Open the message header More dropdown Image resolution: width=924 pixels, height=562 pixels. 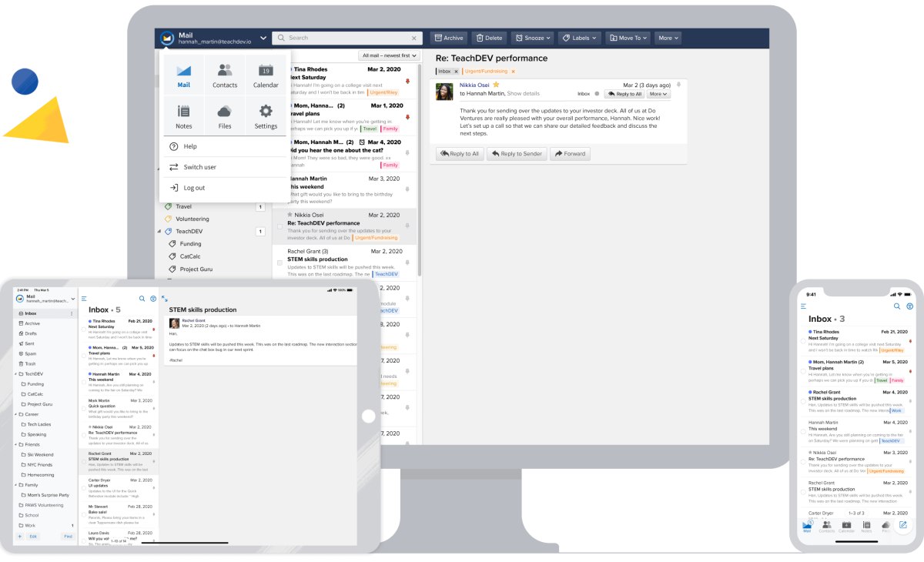pyautogui.click(x=658, y=94)
